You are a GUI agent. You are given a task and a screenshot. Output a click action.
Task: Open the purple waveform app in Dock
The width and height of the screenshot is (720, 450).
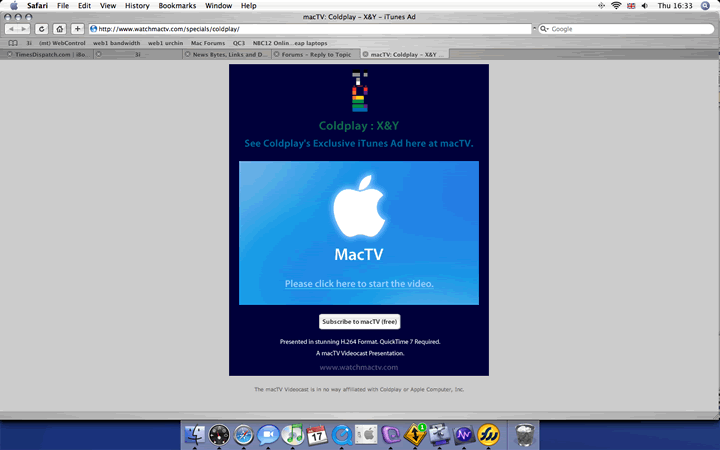click(x=464, y=434)
